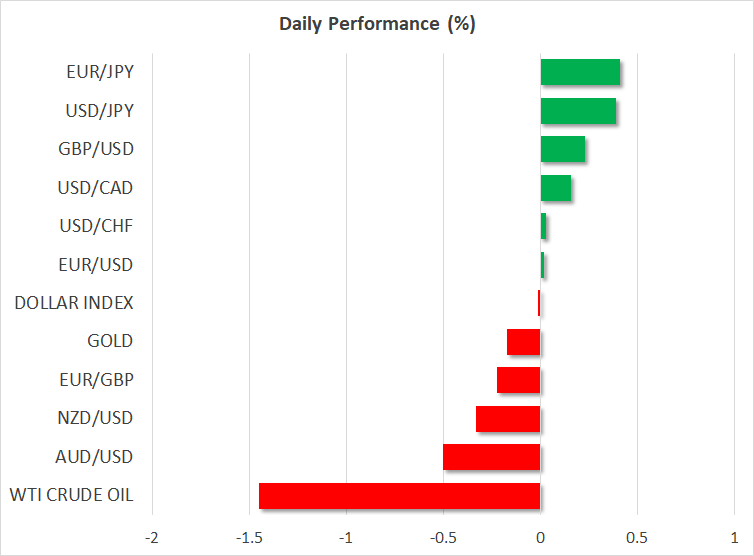This screenshot has width=754, height=556.
Task: Click the Daily Performance (%) chart title
Action: pos(377,24)
